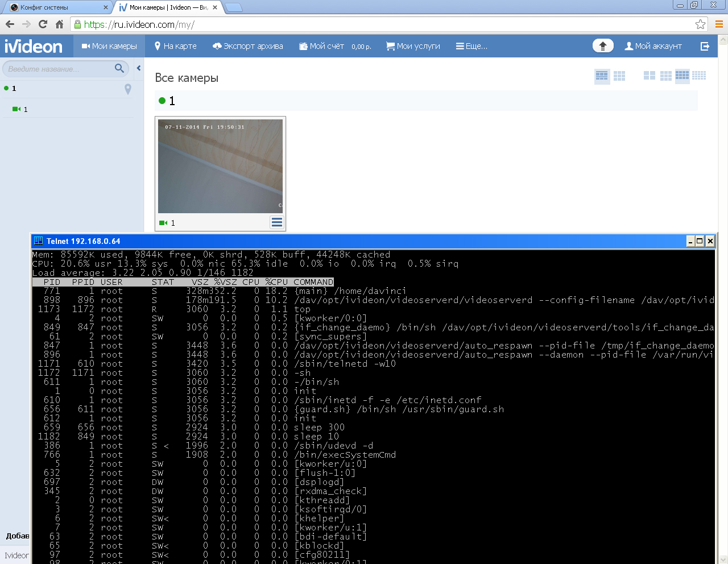Bookmark page with star icon
The image size is (728, 564).
pyautogui.click(x=700, y=24)
